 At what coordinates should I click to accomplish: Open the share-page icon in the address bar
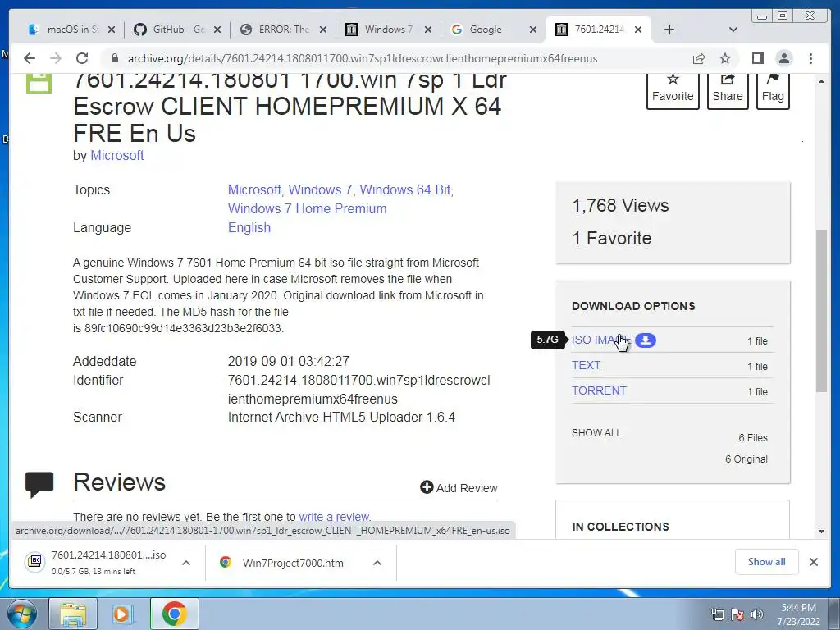tap(699, 58)
